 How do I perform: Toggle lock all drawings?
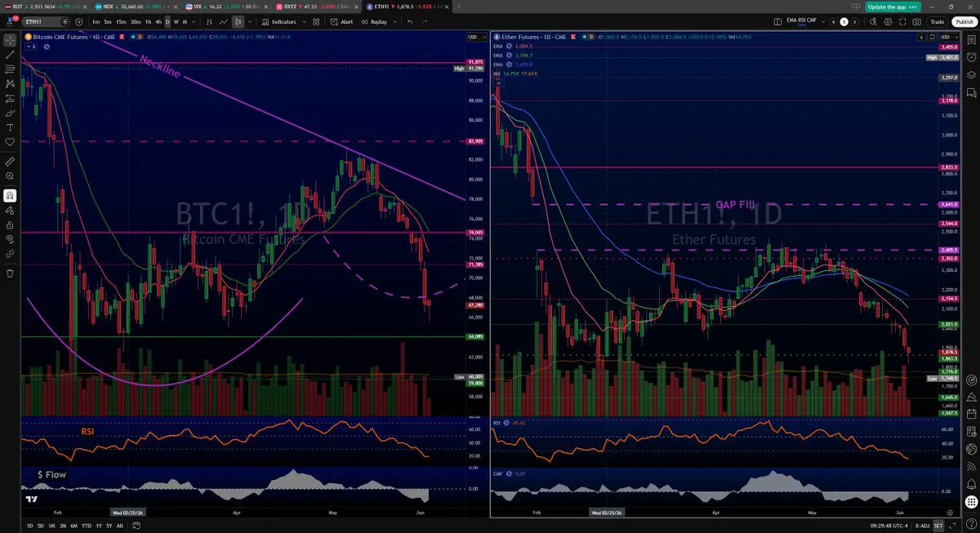click(x=10, y=224)
